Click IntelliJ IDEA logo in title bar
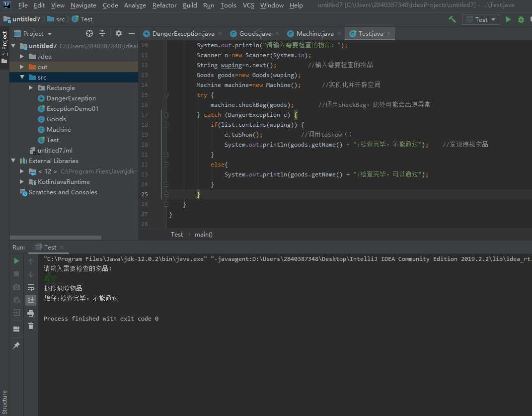The width and height of the screenshot is (532, 416). point(6,5)
